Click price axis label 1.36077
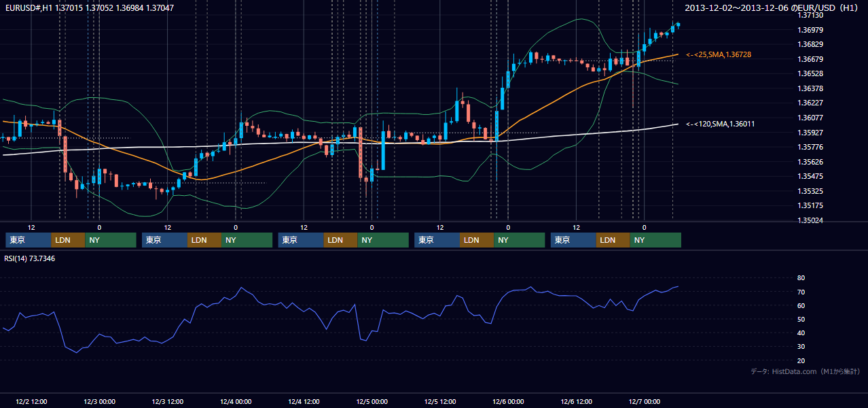The height and width of the screenshot is (408, 868). coord(810,118)
